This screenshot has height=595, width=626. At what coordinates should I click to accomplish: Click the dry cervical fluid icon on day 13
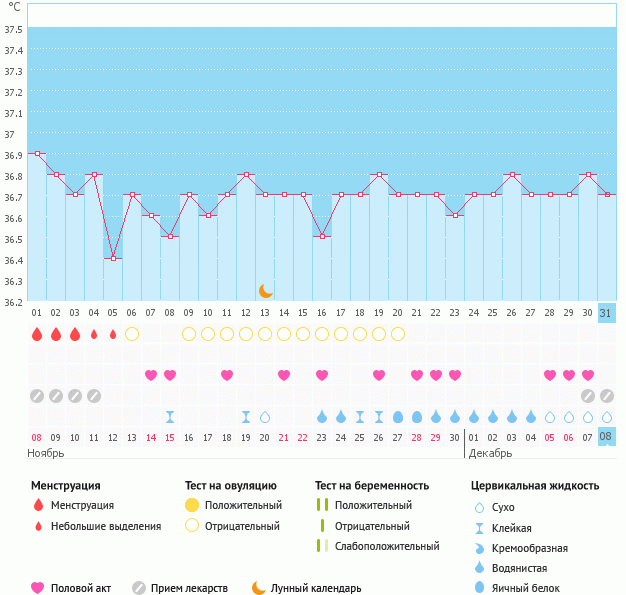pyautogui.click(x=265, y=417)
